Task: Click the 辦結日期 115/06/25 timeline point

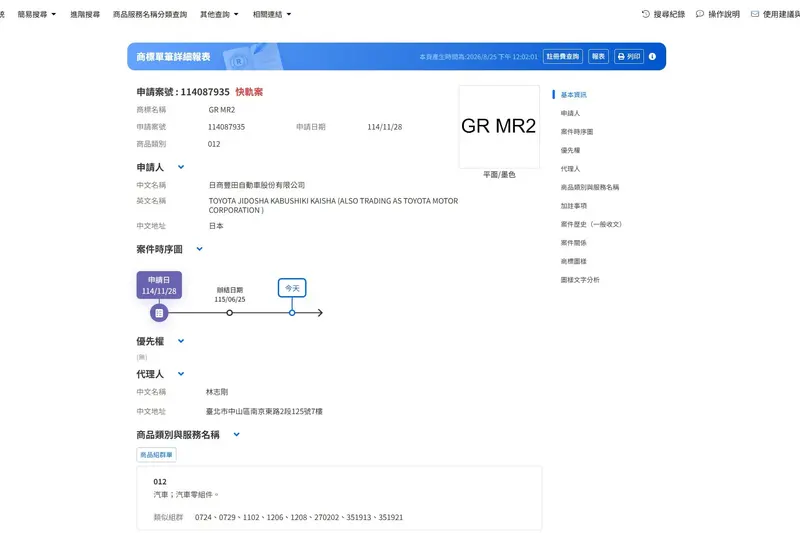Action: (230, 313)
